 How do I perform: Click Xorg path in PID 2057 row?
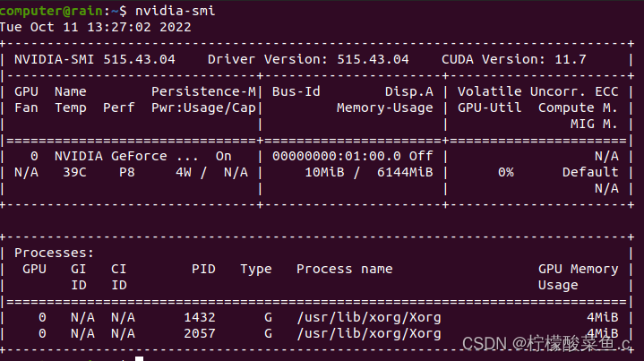[x=369, y=334]
